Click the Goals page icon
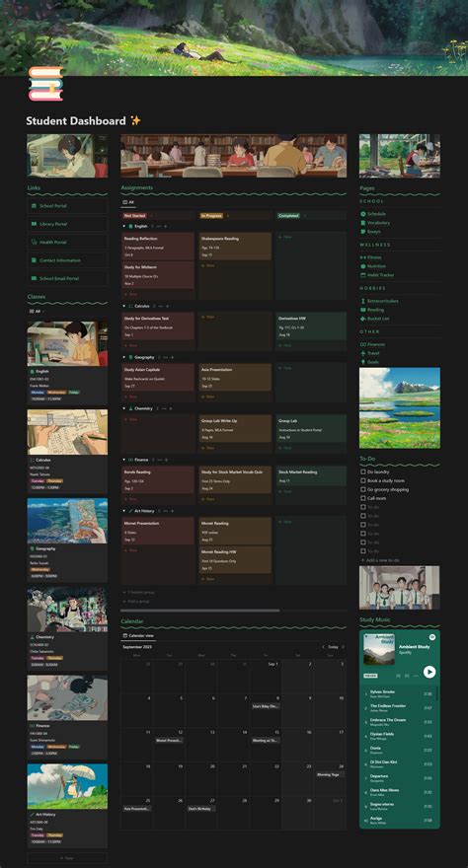This screenshot has width=468, height=868. point(362,362)
